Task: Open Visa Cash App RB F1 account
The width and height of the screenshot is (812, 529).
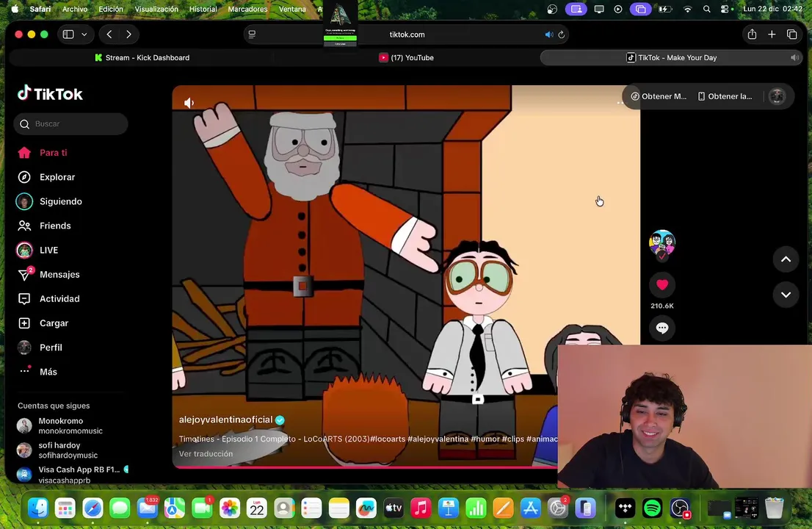Action: [73, 474]
